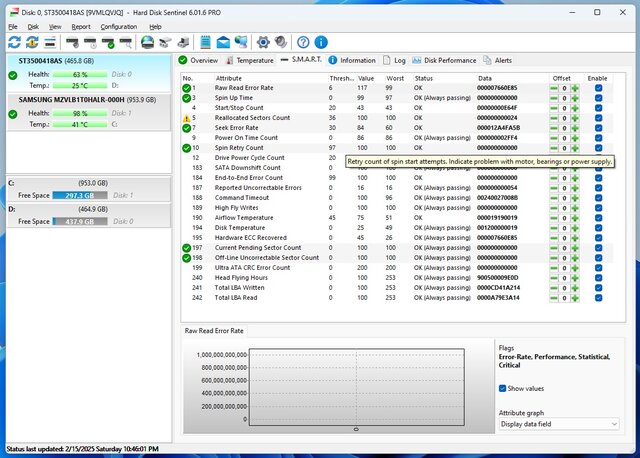Image resolution: width=640 pixels, height=458 pixels.
Task: Open help via the question mark icon
Action: pos(300,42)
